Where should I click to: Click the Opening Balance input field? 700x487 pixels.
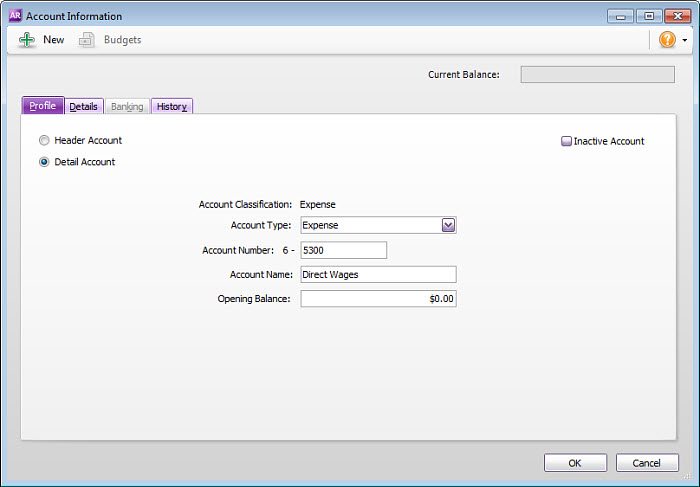click(x=378, y=298)
